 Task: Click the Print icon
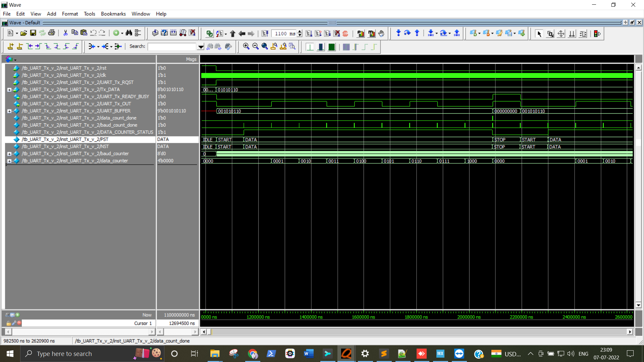click(52, 33)
